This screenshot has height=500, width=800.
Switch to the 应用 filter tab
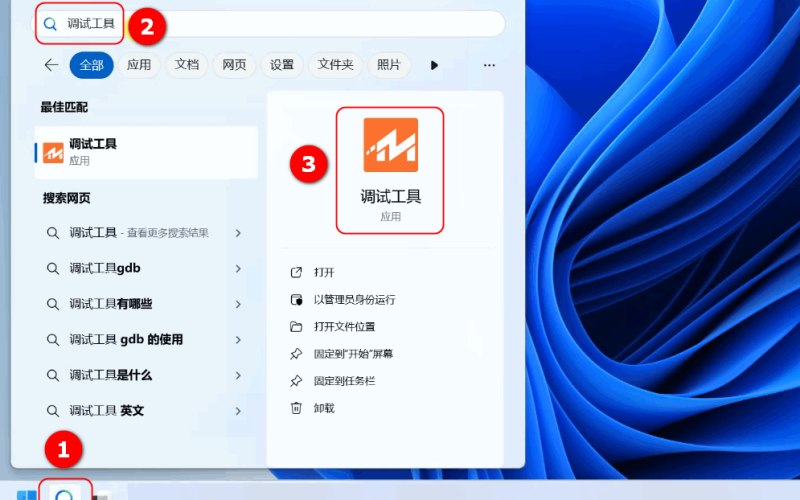point(139,65)
